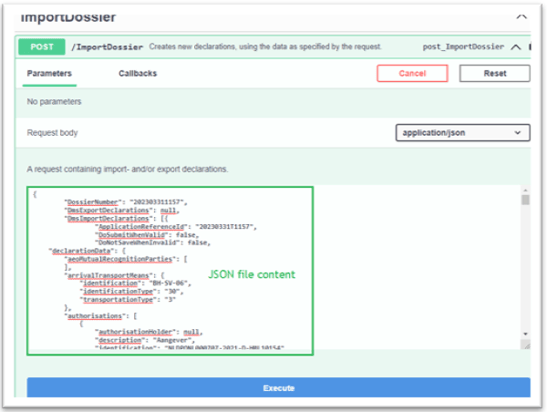The image size is (547, 412).
Task: Reset the request body
Action: pyautogui.click(x=495, y=74)
